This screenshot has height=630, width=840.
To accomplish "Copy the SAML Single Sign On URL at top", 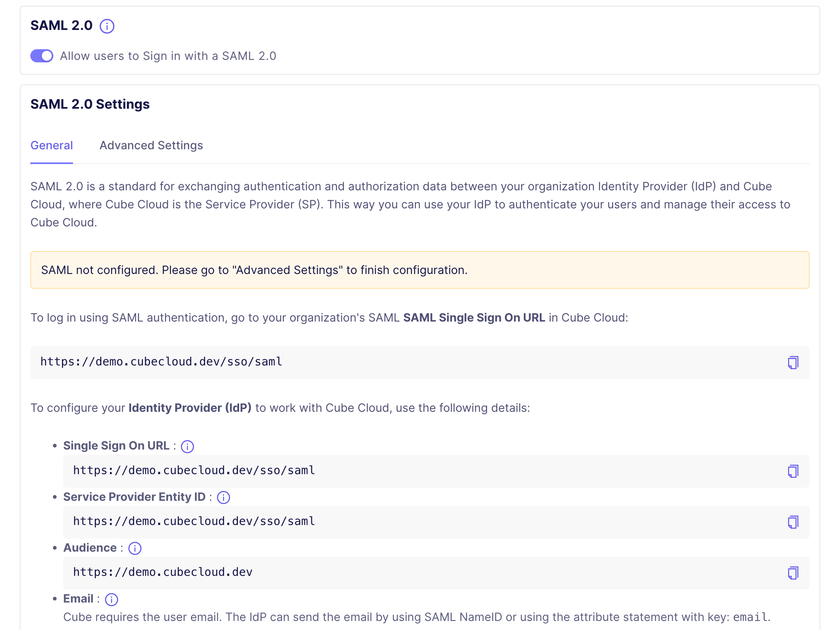I will [793, 363].
